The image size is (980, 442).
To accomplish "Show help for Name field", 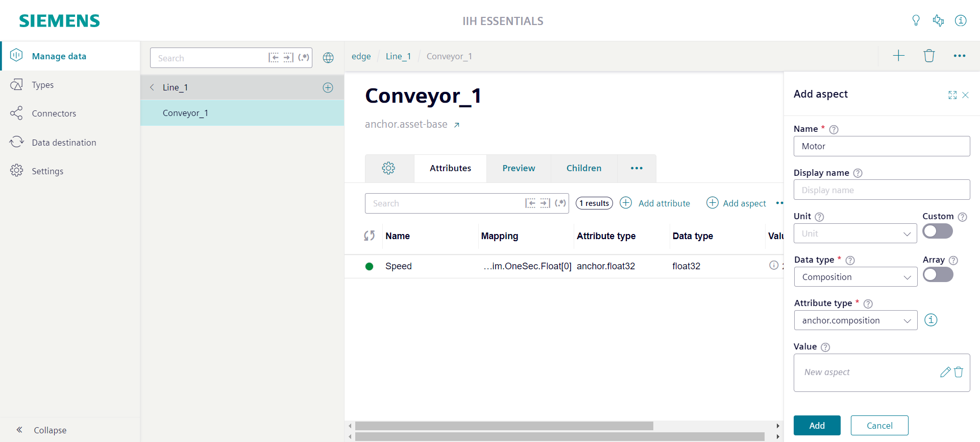I will click(x=834, y=130).
